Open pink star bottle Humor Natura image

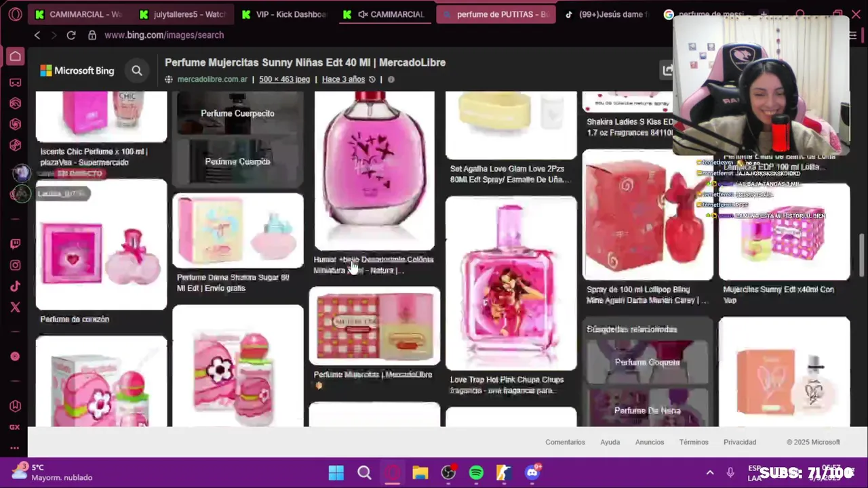374,171
